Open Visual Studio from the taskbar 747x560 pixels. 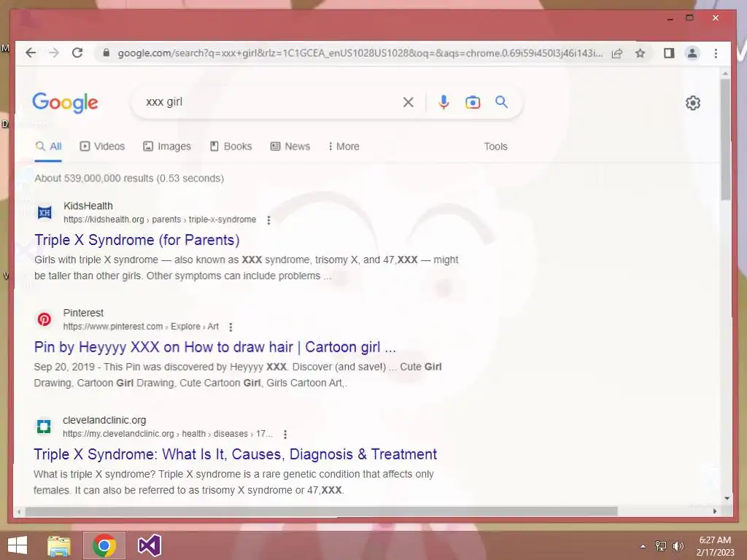[x=150, y=545]
